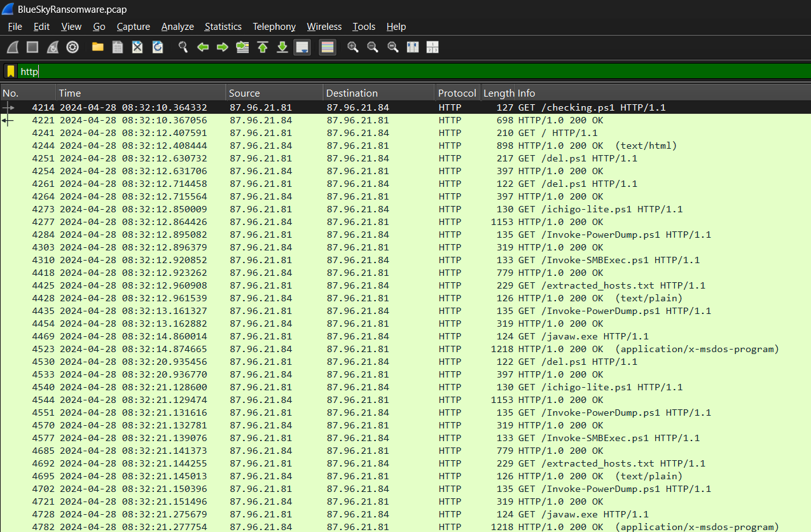Viewport: 811px width, 532px height.
Task: Select packet 4241 GET / request
Action: 405,133
